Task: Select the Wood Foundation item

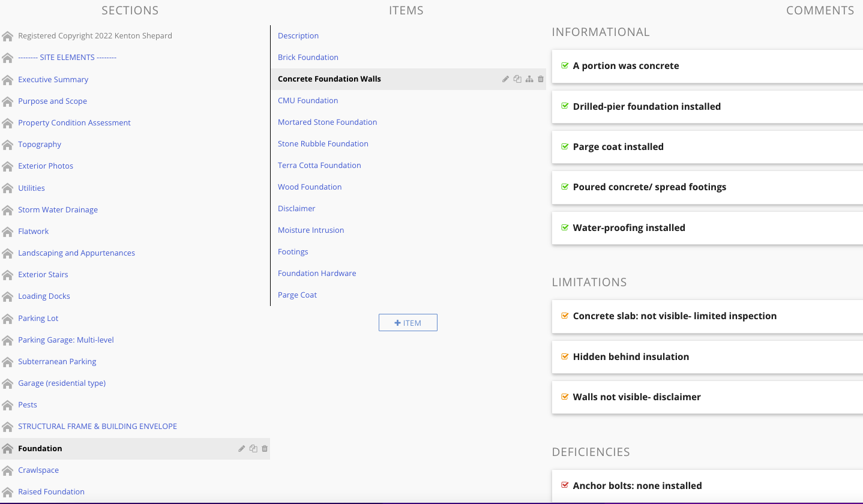Action: pos(310,187)
